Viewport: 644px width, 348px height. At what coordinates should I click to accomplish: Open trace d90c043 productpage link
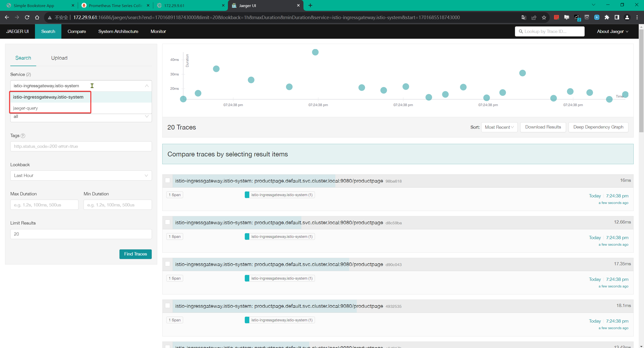pos(279,264)
